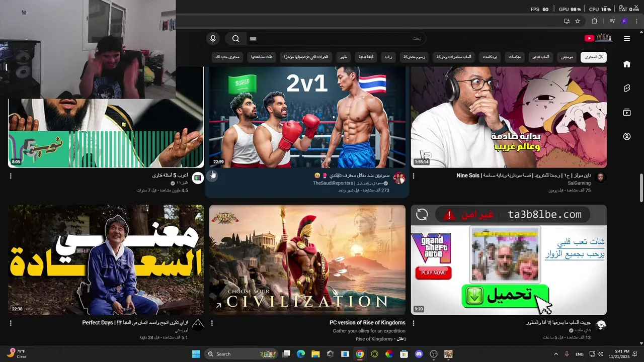This screenshot has height=362, width=644.
Task: Open the Nine Sols video thumbnail
Action: pyautogui.click(x=509, y=117)
